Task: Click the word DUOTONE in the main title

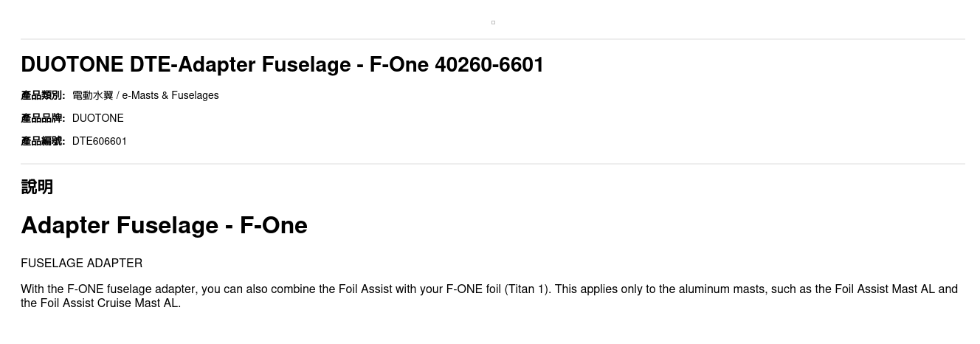Action: click(x=72, y=65)
